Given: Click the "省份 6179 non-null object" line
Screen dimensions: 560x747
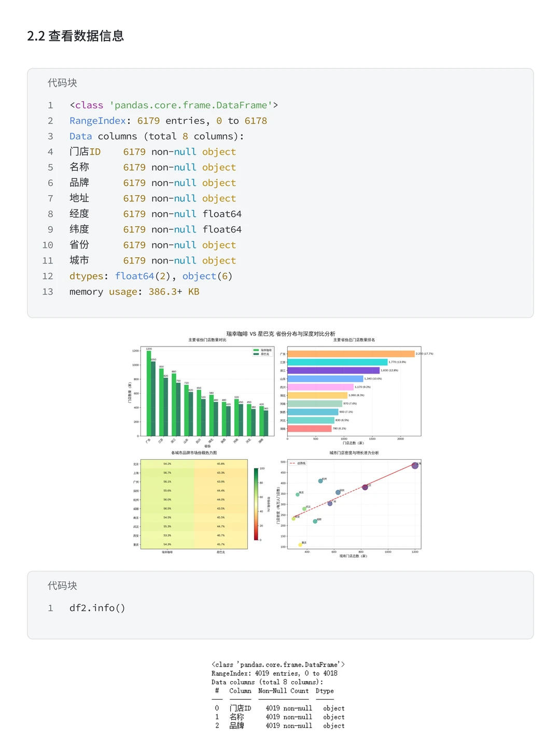Looking at the screenshot, I should (153, 245).
